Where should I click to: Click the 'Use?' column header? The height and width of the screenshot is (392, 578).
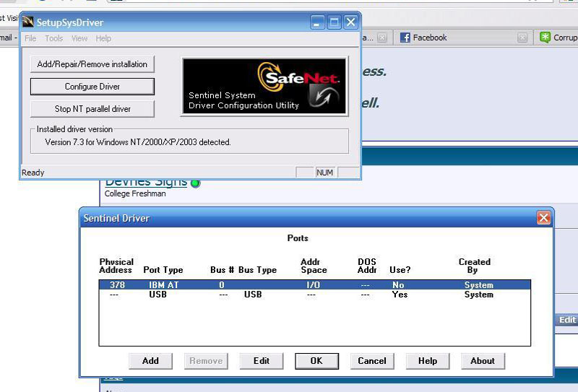coord(400,270)
